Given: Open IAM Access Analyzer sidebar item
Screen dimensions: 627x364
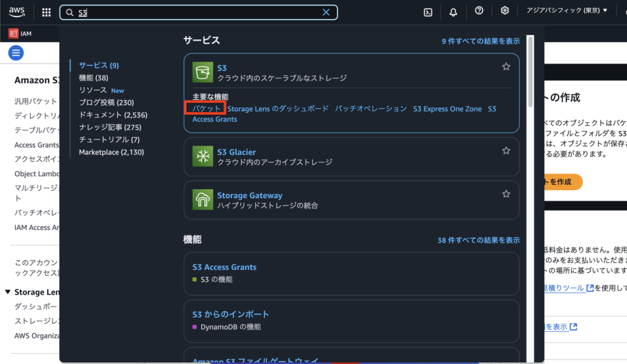Looking at the screenshot, I should (x=37, y=228).
